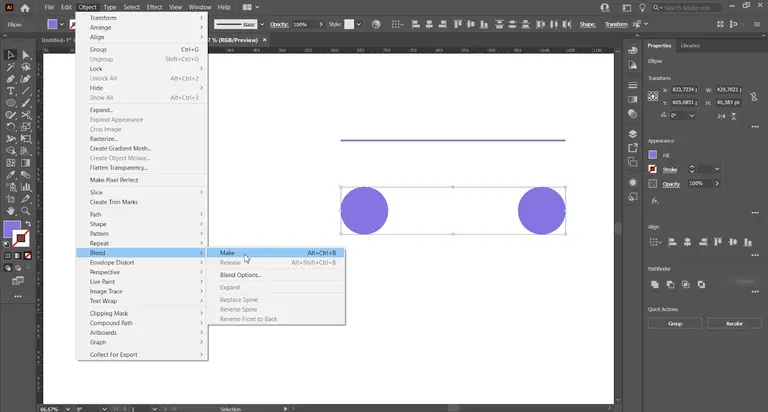768x412 pixels.
Task: Select the Ellipse tool in toolbar
Action: tap(10, 103)
